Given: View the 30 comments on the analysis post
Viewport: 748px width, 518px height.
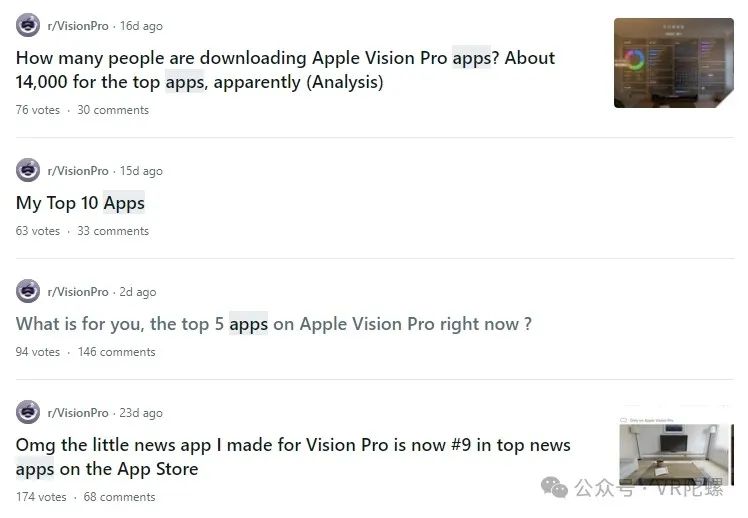Looking at the screenshot, I should tap(113, 110).
